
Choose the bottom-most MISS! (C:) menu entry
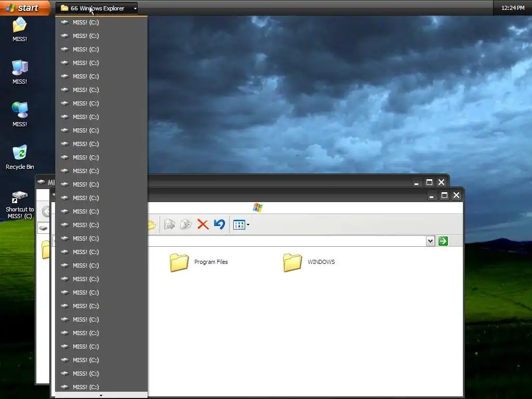click(x=101, y=387)
